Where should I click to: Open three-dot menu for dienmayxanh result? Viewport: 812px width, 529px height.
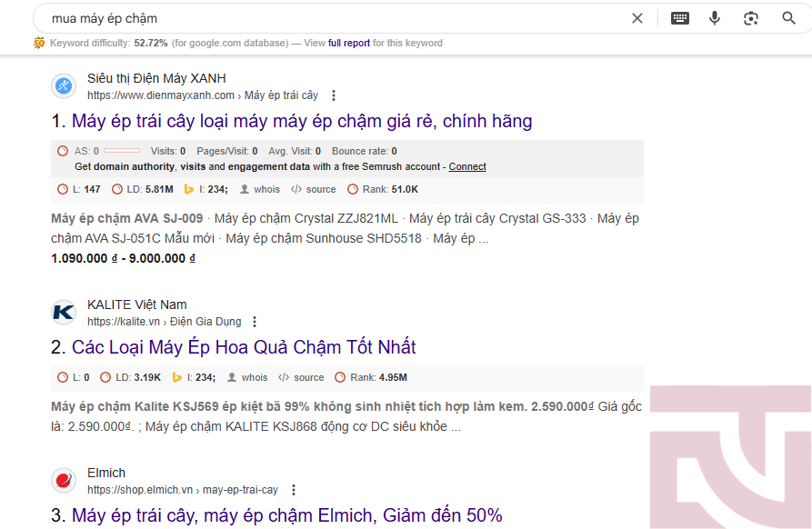(334, 95)
